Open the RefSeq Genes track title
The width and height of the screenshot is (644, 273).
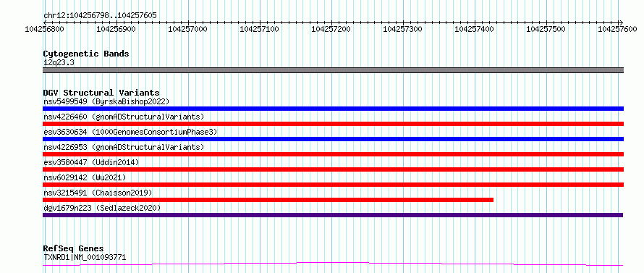coord(73,248)
